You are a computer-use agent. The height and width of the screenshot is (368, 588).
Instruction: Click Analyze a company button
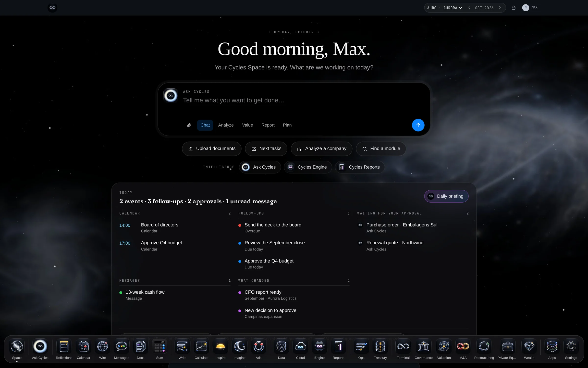coord(321,149)
